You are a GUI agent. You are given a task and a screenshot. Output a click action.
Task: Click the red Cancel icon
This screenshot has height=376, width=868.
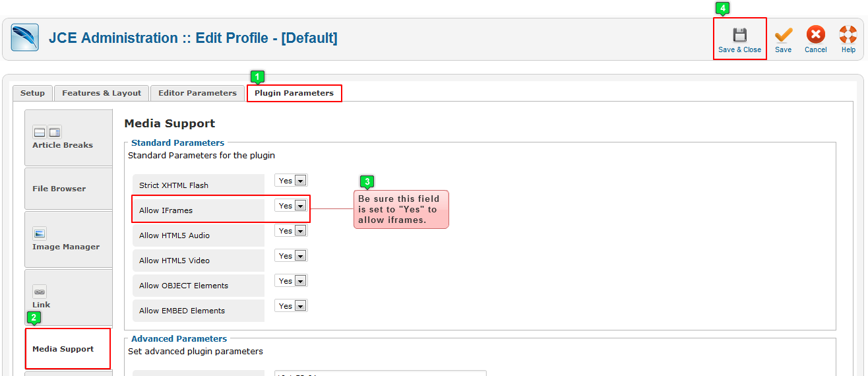(x=816, y=35)
